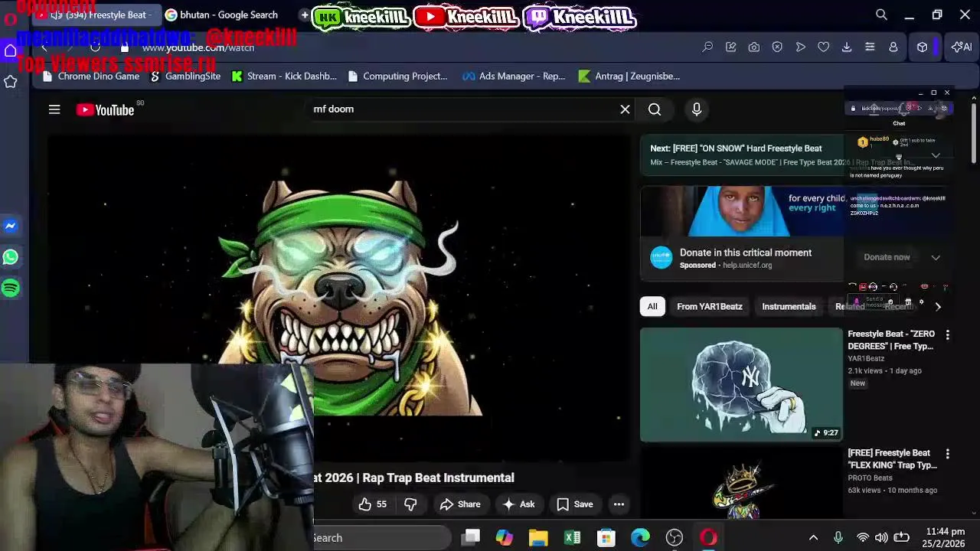
Task: Open Microsoft Edge from the taskbar
Action: tap(640, 538)
